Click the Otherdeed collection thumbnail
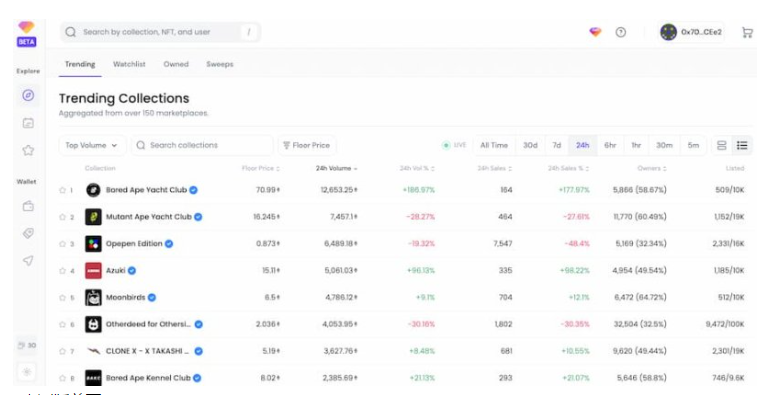 coord(93,325)
